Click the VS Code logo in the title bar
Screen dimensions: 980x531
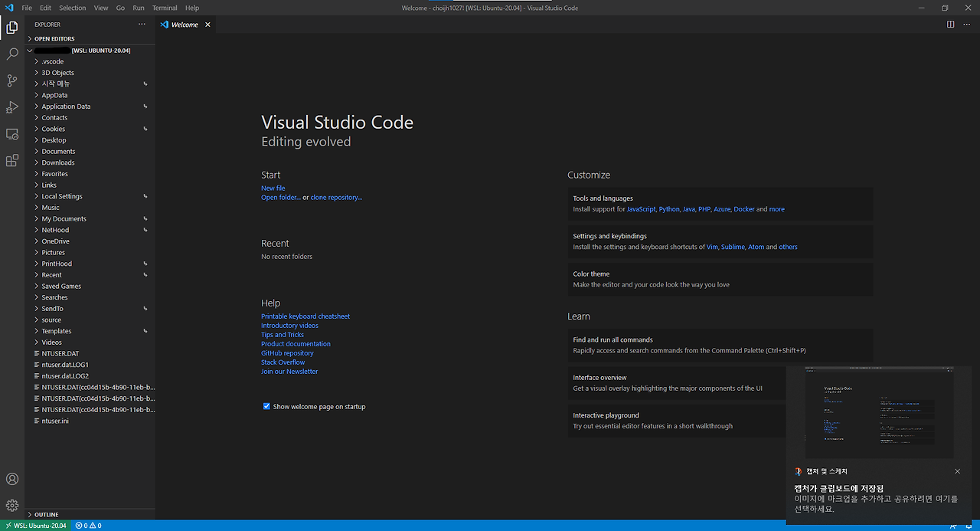tap(8, 8)
